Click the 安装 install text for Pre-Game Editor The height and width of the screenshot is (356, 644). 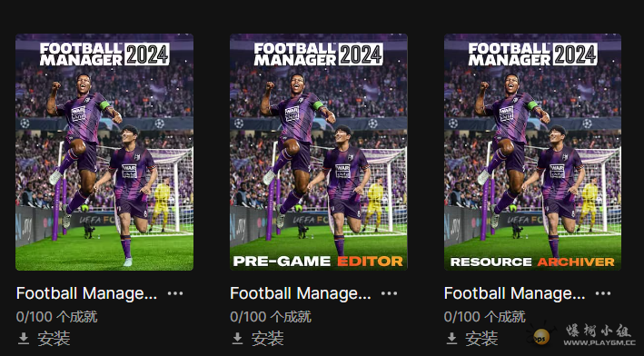267,339
